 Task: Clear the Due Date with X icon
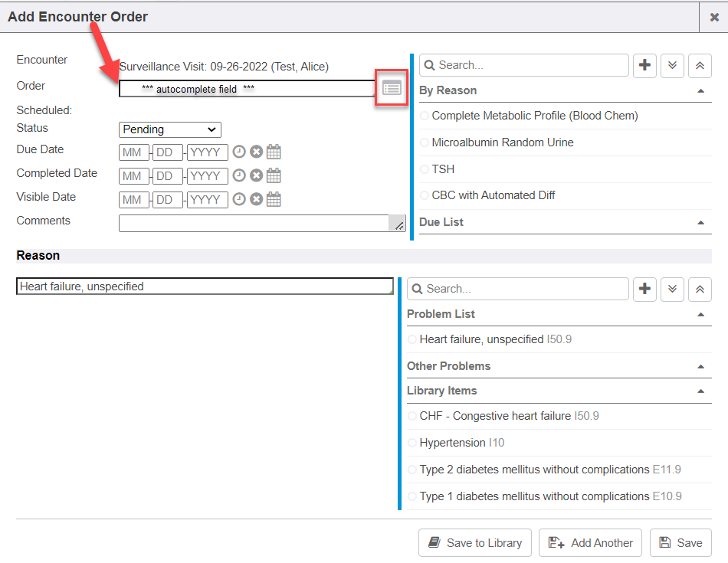point(256,152)
